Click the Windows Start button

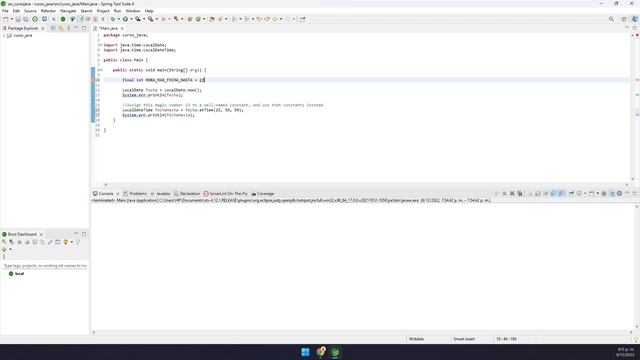coord(305,352)
